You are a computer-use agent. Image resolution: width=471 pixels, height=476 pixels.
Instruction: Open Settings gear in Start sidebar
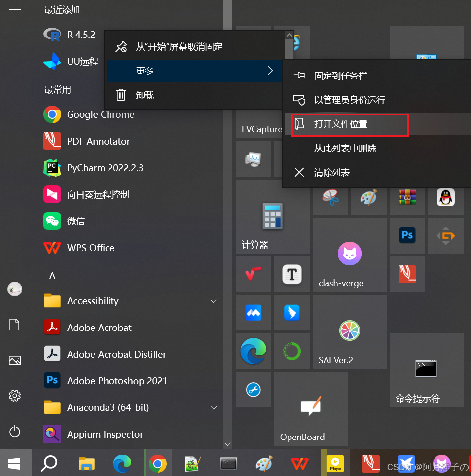pyautogui.click(x=15, y=396)
